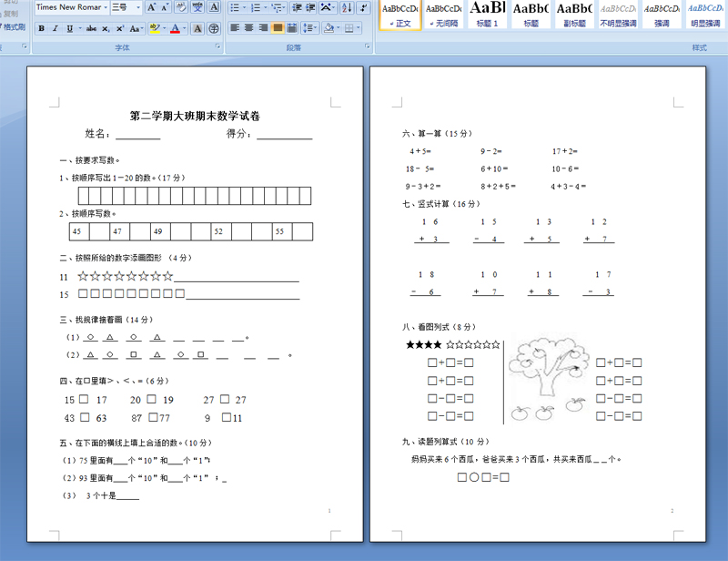Open Phonetic Guide (wén) tool
This screenshot has height=561, width=728.
(x=197, y=7)
